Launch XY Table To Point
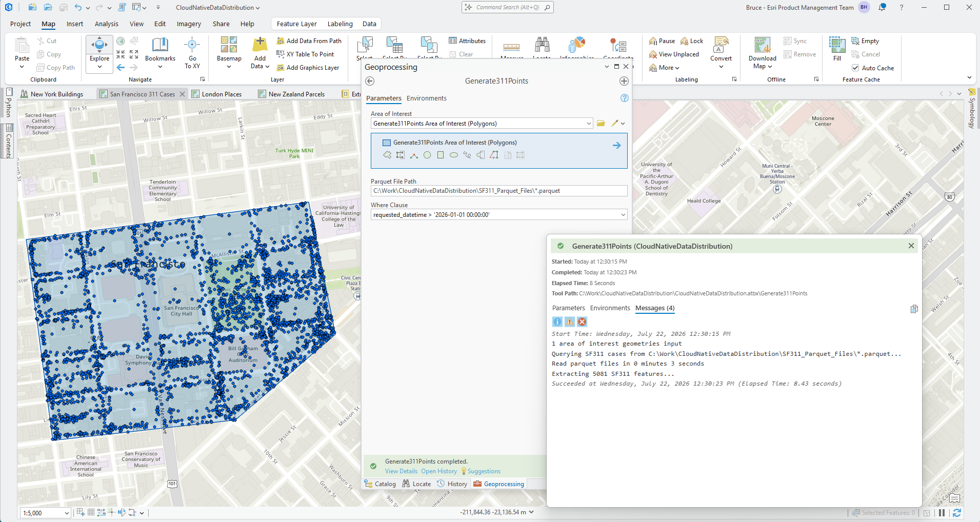Viewport: 980px width, 522px height. pyautogui.click(x=305, y=54)
